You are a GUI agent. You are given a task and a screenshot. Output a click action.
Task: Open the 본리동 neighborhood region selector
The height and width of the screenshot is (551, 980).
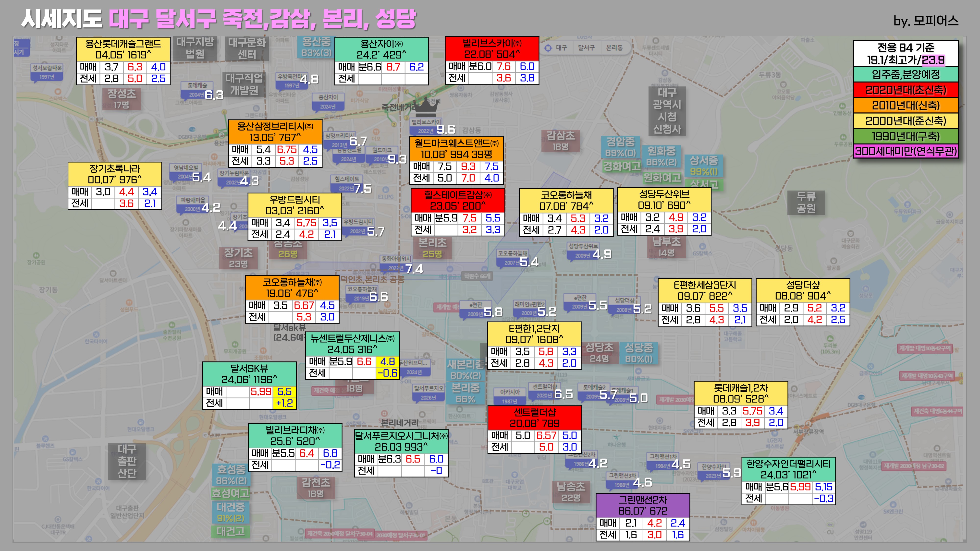pos(614,48)
